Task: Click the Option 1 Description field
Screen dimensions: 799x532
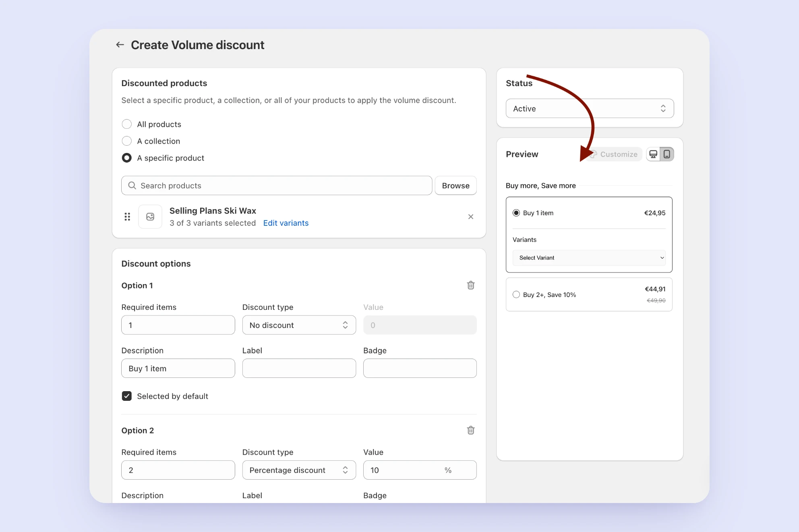Action: click(178, 368)
